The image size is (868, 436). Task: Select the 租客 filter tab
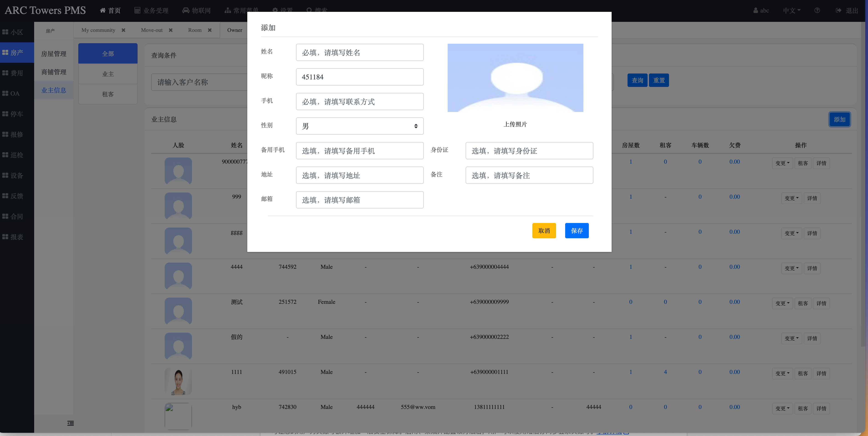pos(108,94)
